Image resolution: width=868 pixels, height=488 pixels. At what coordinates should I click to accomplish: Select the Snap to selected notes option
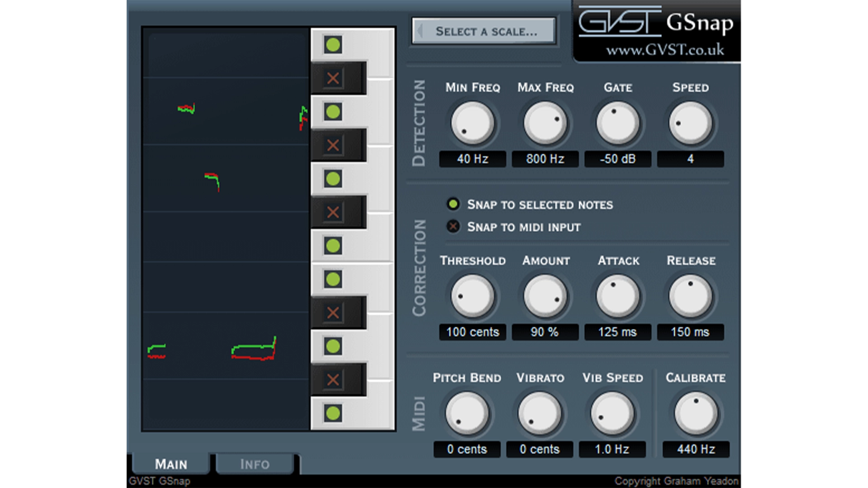coord(453,205)
